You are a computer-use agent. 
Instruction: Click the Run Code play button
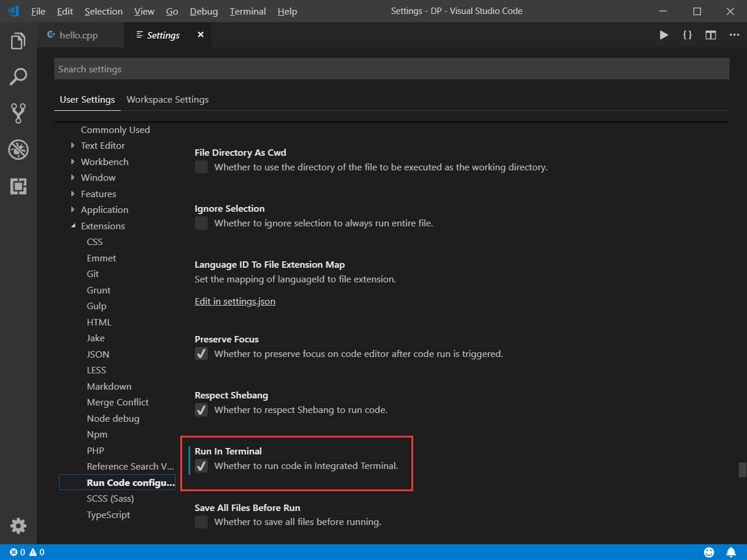(664, 35)
